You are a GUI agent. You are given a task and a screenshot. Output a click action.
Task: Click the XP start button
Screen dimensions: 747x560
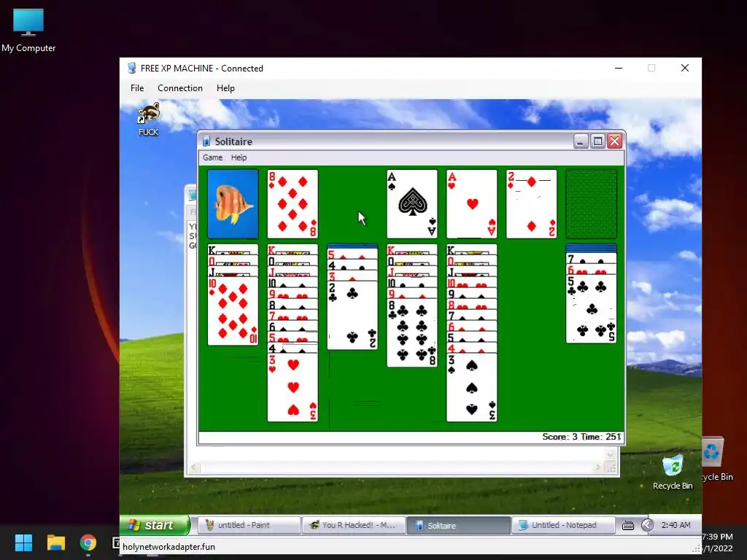[x=155, y=525]
